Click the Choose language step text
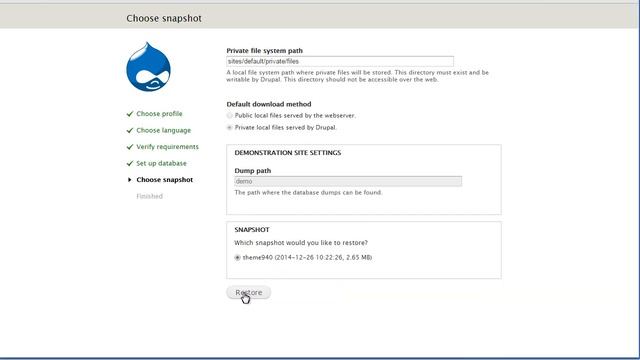Image resolution: width=640 pixels, height=360 pixels. [164, 131]
